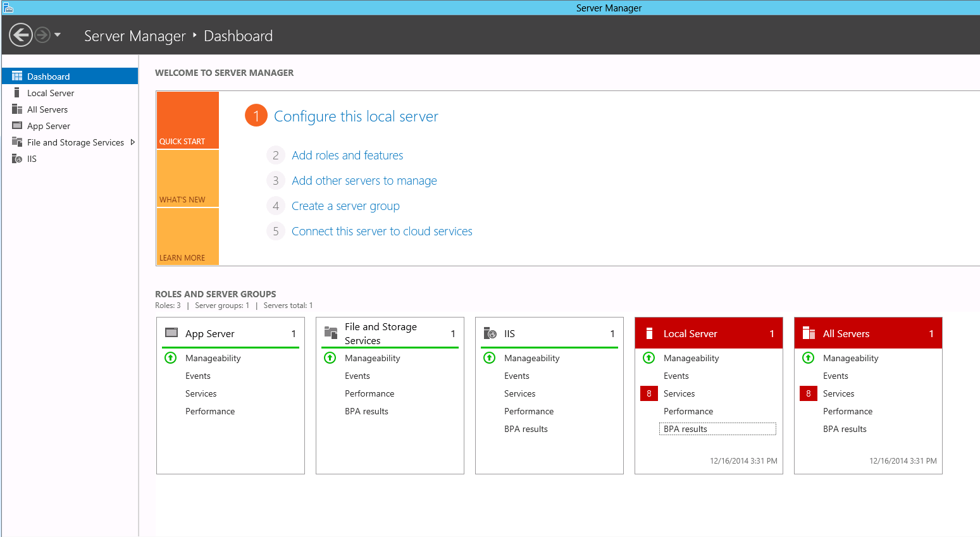Click the red 8 Services badge on Local Server tile

pos(648,393)
